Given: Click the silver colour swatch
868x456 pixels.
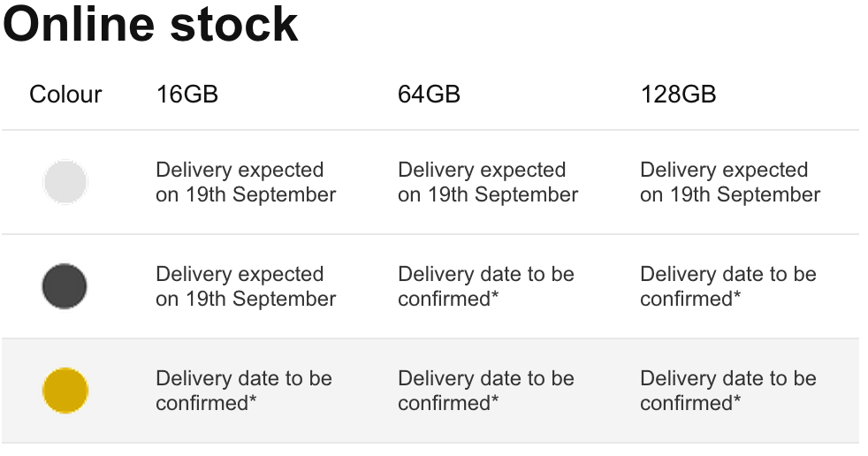Looking at the screenshot, I should [65, 182].
